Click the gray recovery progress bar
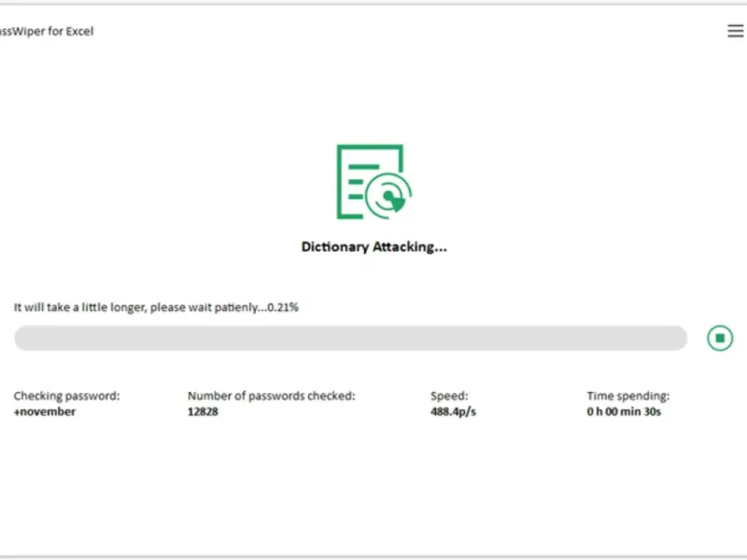This screenshot has height=560, width=747. click(x=350, y=338)
